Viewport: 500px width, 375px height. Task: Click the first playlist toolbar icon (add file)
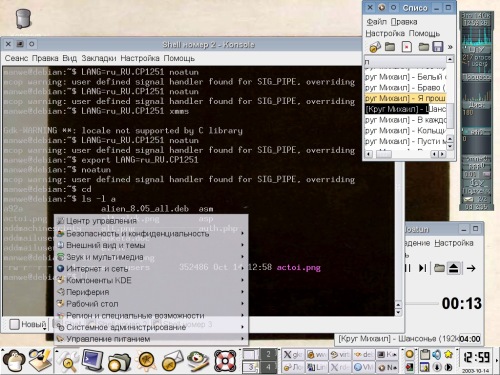[x=375, y=47]
